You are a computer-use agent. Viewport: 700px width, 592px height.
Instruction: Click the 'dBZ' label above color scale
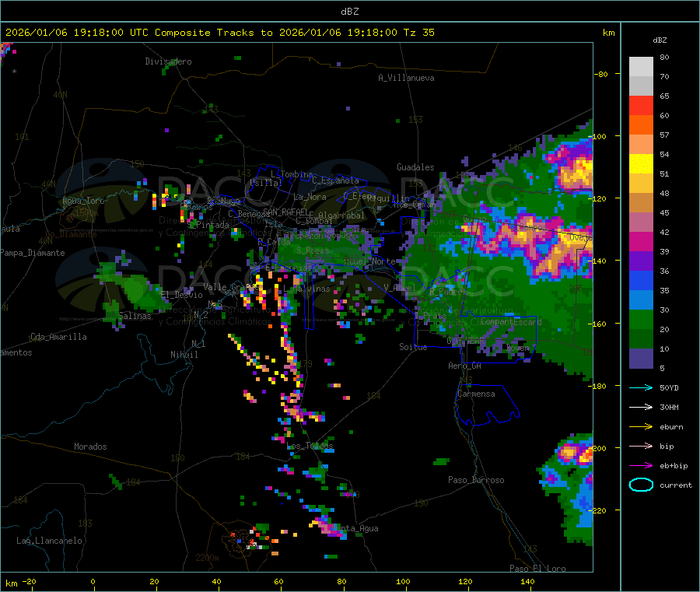point(660,40)
